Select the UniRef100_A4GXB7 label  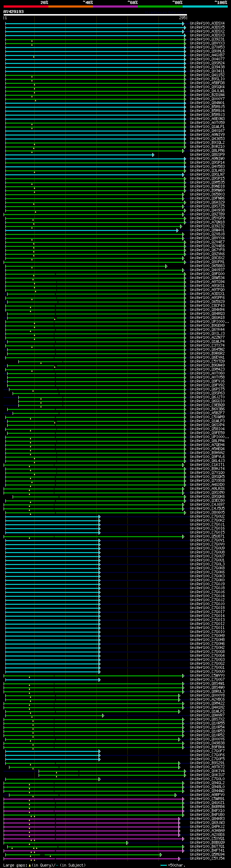[x=207, y=55]
